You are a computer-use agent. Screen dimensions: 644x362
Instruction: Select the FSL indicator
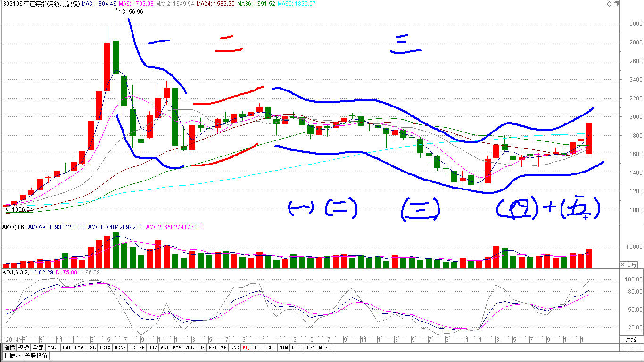click(91, 347)
